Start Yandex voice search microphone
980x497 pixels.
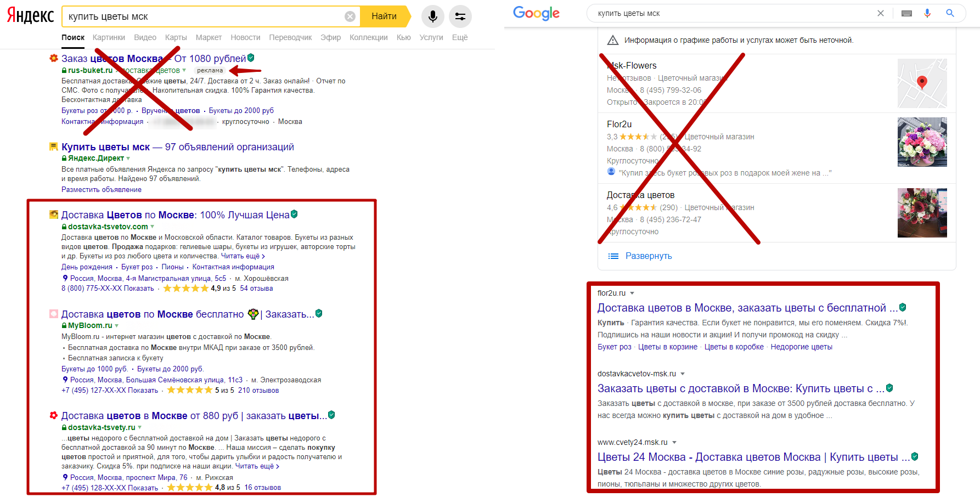point(433,16)
